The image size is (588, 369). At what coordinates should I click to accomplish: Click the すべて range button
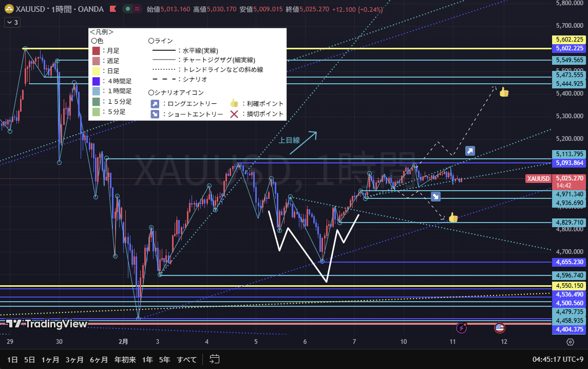186,359
